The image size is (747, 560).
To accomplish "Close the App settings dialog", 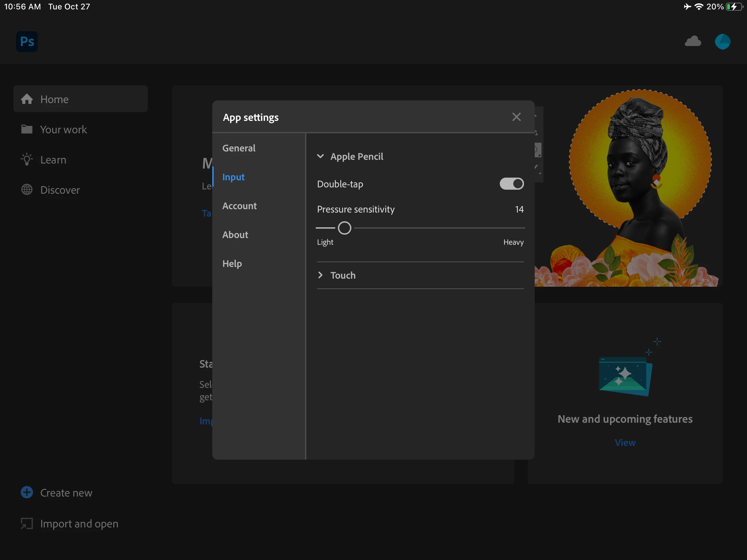I will pos(516,117).
